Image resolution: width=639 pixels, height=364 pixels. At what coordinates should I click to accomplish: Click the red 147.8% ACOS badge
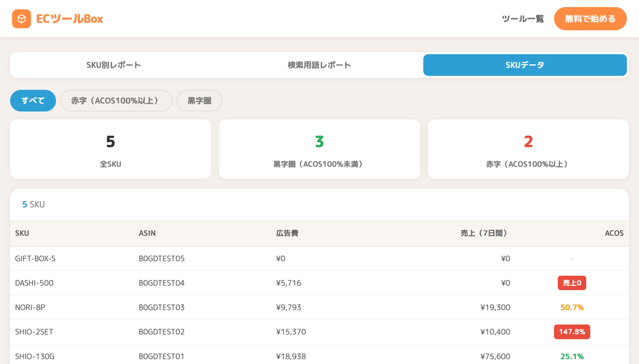572,332
